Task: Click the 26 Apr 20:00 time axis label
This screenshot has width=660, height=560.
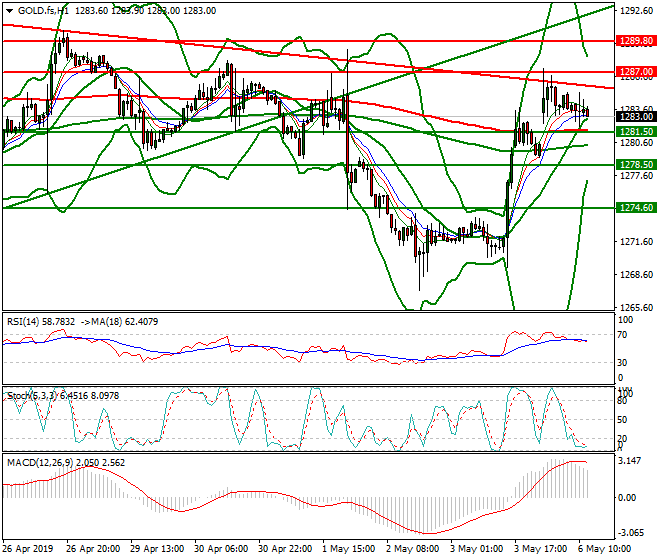Action: 93,549
